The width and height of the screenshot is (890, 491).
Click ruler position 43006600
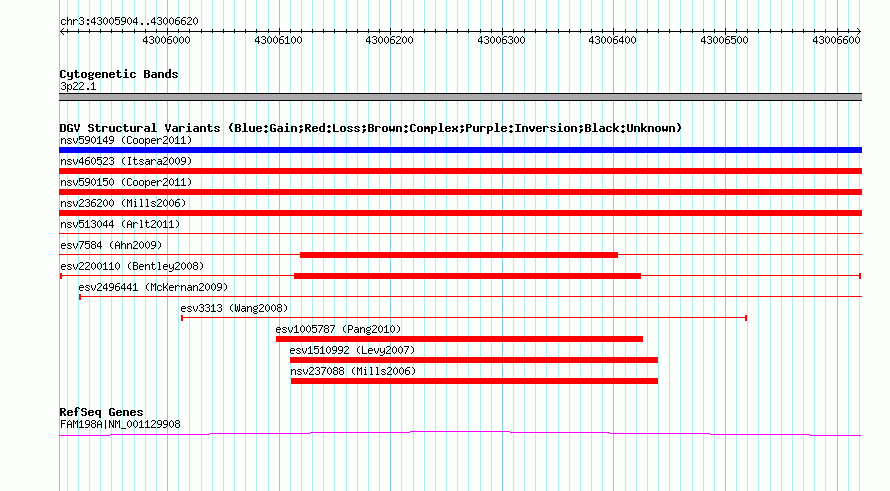click(836, 40)
